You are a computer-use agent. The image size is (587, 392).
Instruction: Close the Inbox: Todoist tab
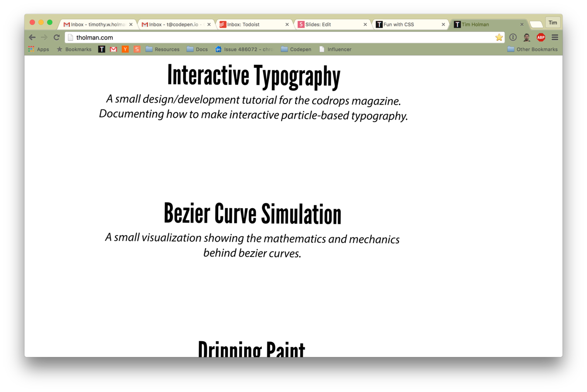click(x=287, y=24)
